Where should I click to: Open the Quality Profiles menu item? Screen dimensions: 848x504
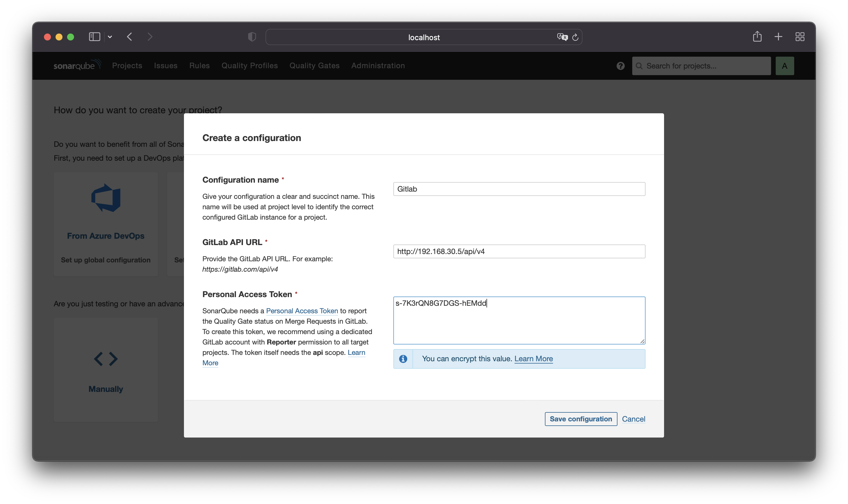click(x=250, y=66)
